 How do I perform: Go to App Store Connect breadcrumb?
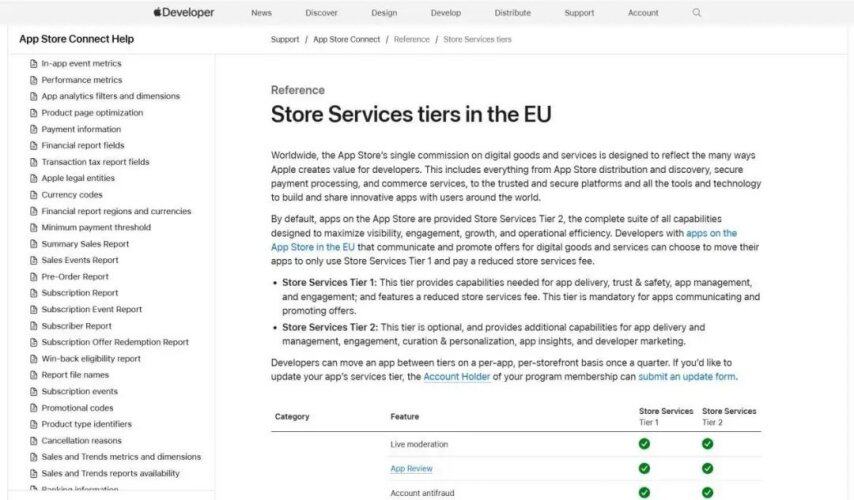click(346, 39)
